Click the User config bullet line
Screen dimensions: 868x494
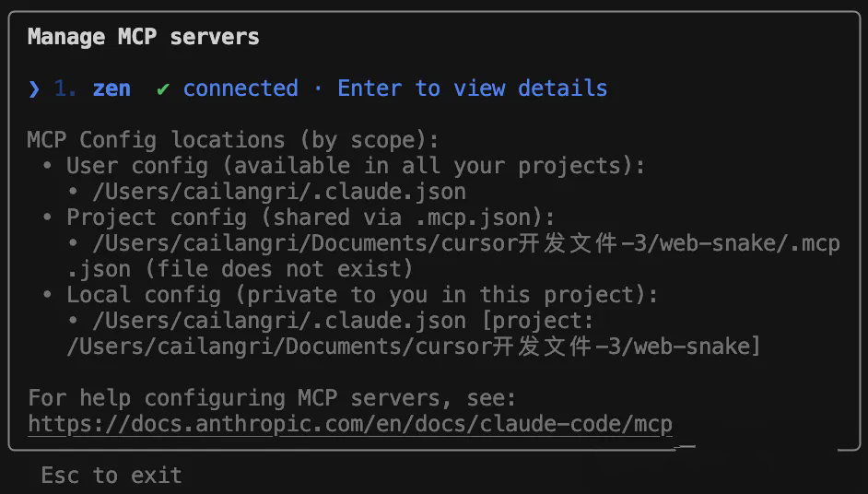(x=356, y=166)
